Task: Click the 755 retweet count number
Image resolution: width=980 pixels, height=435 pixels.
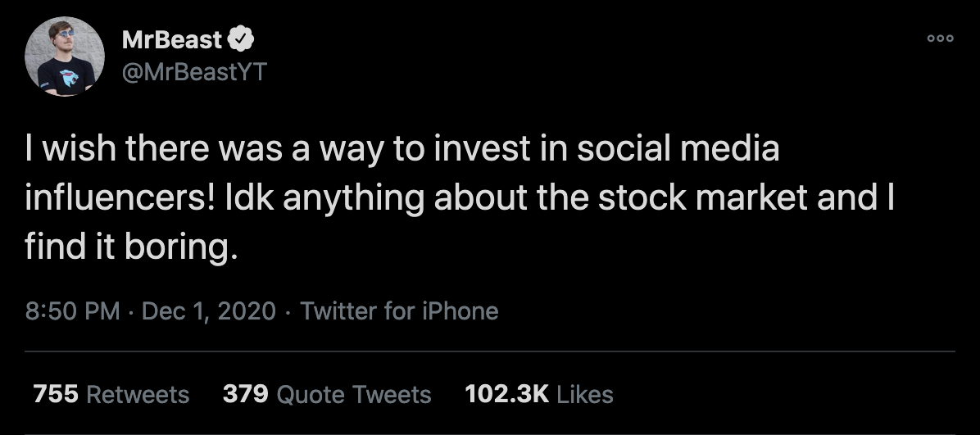Action: click(56, 394)
